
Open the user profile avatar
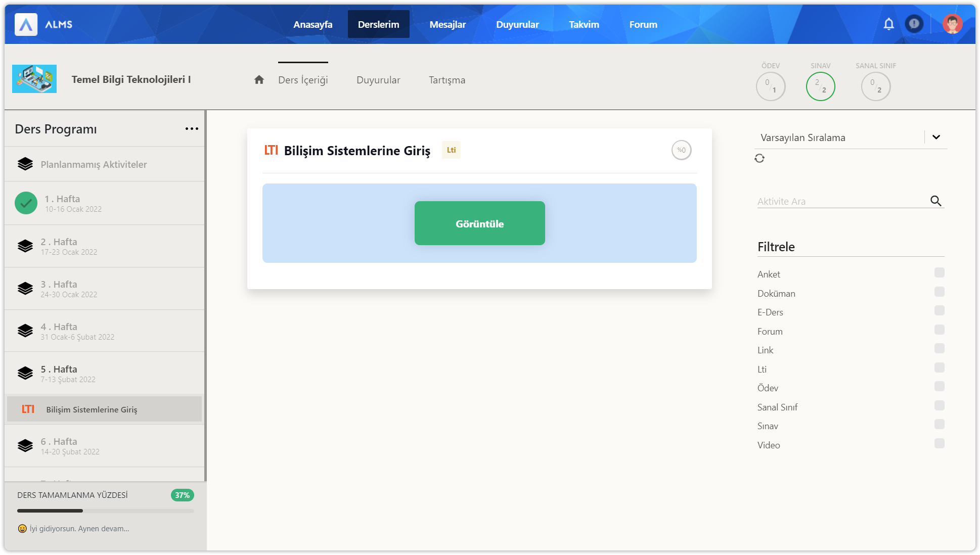952,24
